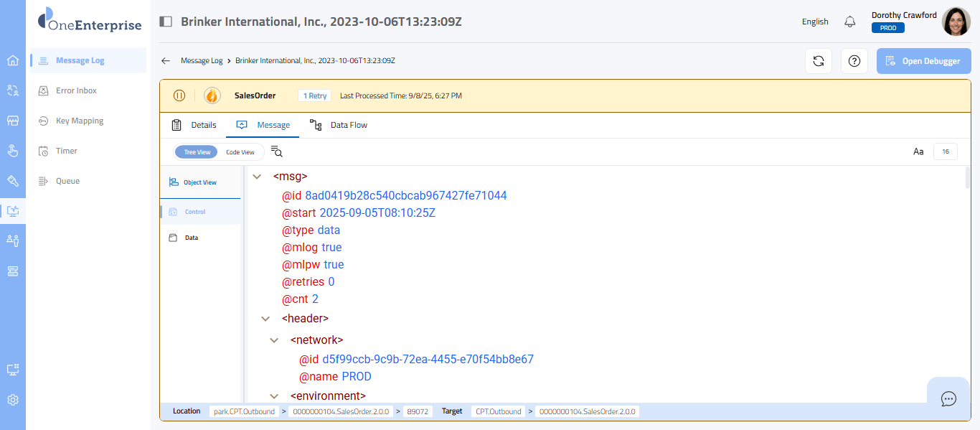Open settings gear in left rail
980x430 pixels.
pos(13,400)
